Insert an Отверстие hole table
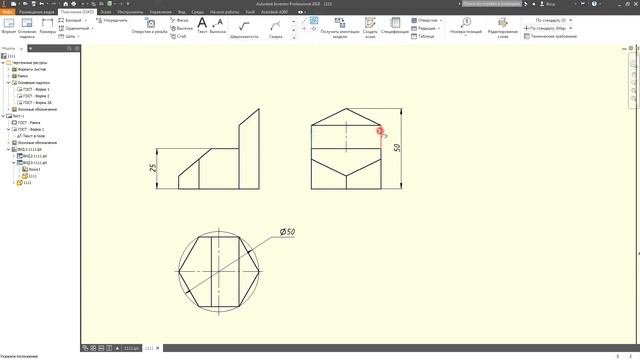 pos(424,20)
